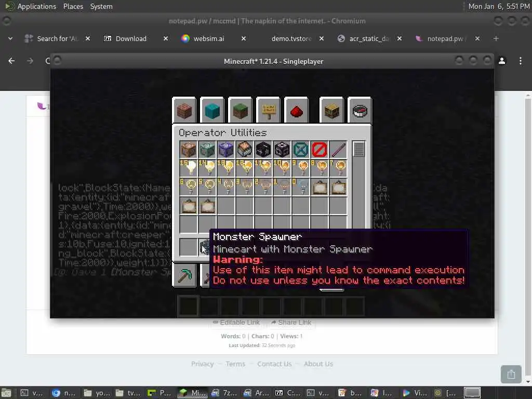The height and width of the screenshot is (399, 532).
Task: Go back in Chromium
Action: tap(11, 61)
